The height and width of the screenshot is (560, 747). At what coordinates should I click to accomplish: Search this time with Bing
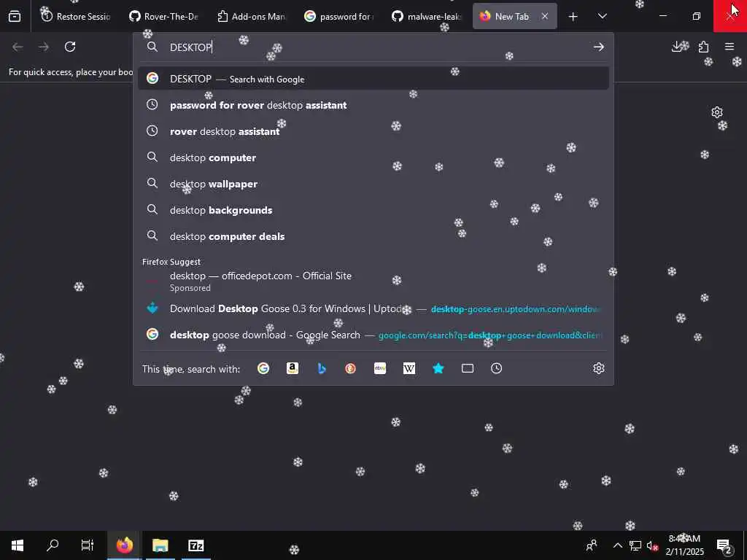click(322, 368)
